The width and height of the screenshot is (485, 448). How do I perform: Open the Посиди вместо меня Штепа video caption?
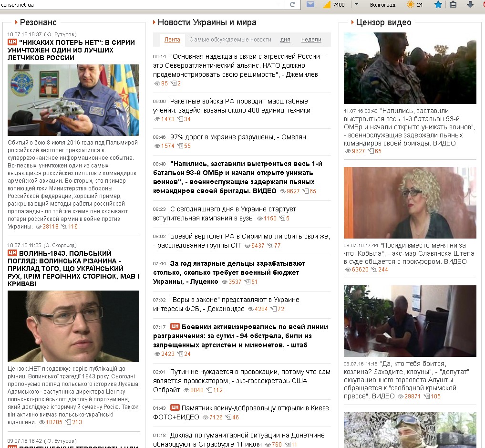(x=409, y=253)
